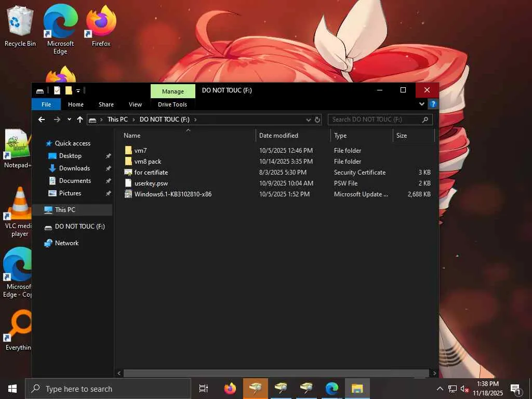This screenshot has width=532, height=399.
Task: Open the notification center icon
Action: tap(515, 389)
